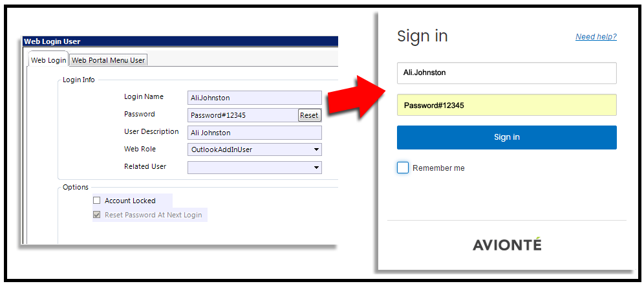This screenshot has width=644, height=286.
Task: Toggle Reset Password At Next Login checkbox
Action: pyautogui.click(x=96, y=215)
